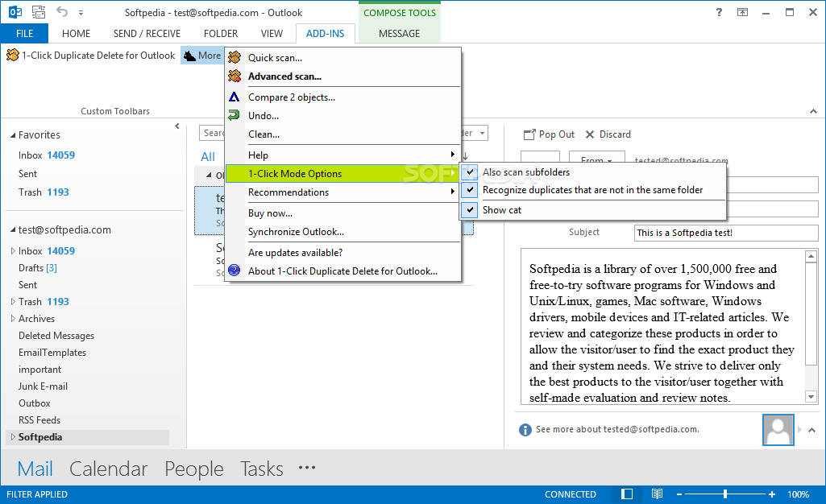The image size is (826, 504).
Task: Click the Undo arrow in quick access toolbar
Action: click(62, 11)
